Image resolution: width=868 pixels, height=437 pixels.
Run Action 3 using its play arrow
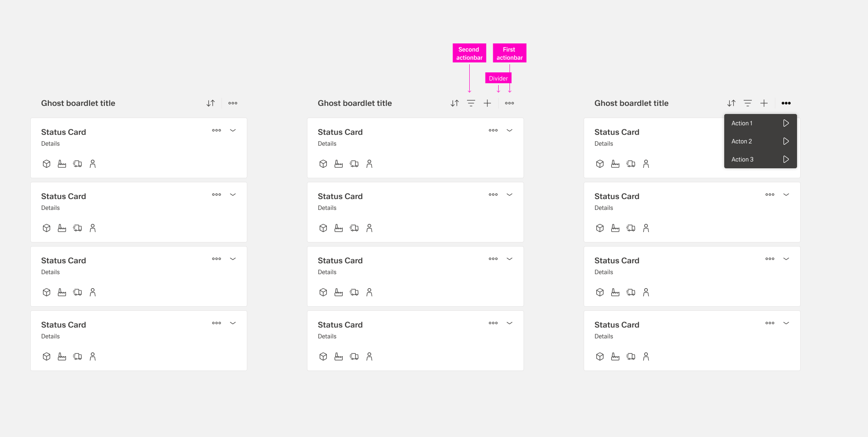(786, 159)
